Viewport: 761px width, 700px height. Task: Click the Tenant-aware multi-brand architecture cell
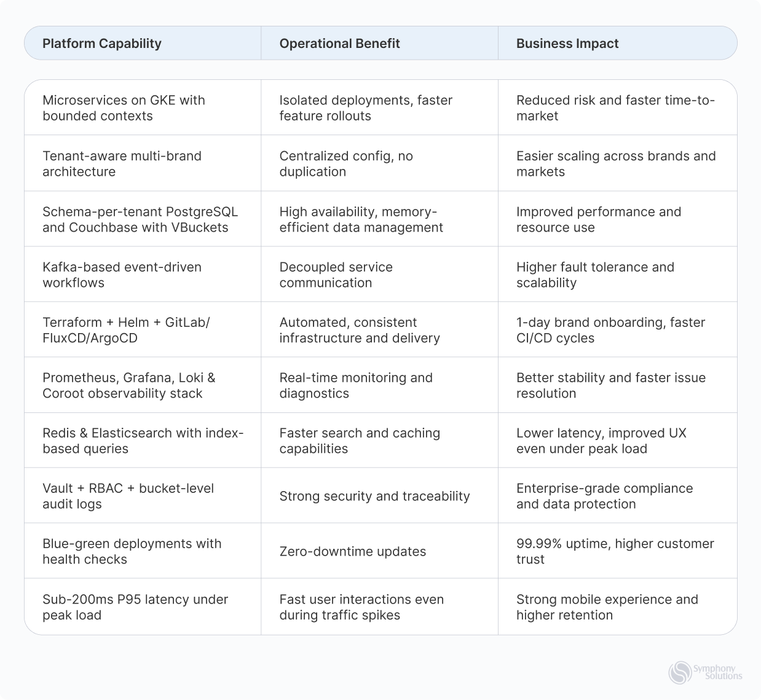coord(143,163)
